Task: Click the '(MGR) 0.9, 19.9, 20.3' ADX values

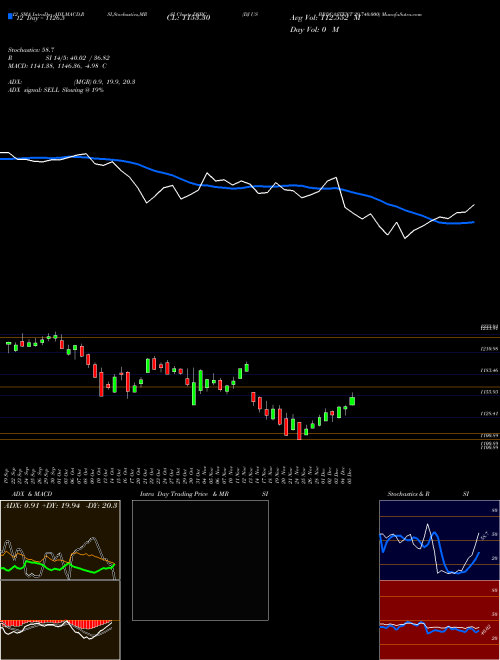Action: point(104,82)
